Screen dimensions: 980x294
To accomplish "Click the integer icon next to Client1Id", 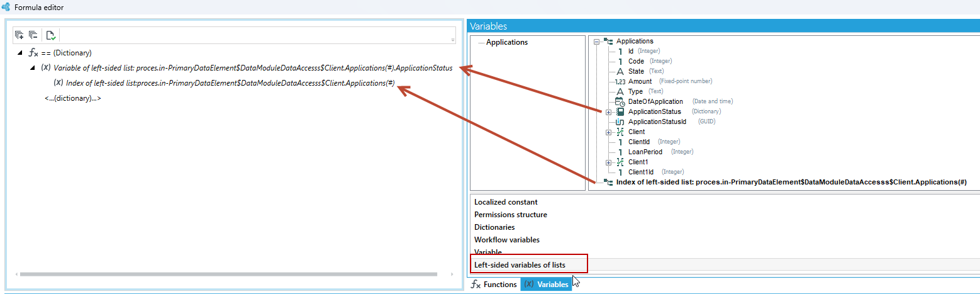I will 620,172.
